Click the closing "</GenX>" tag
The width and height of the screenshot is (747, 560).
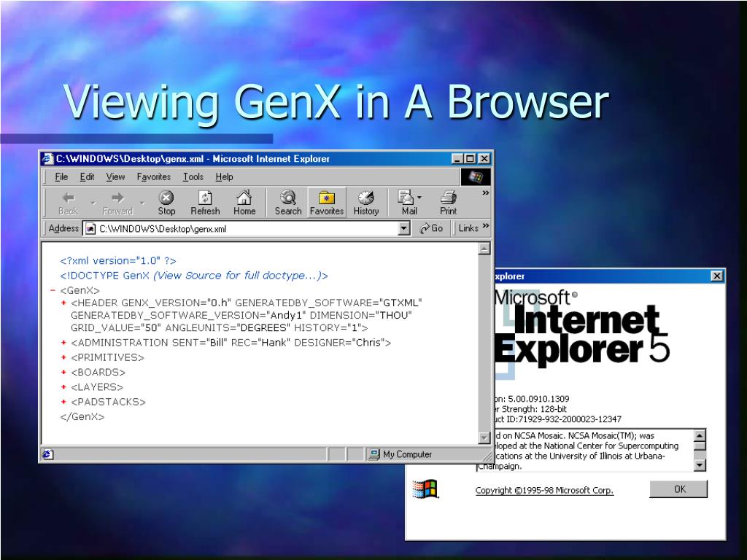(82, 416)
